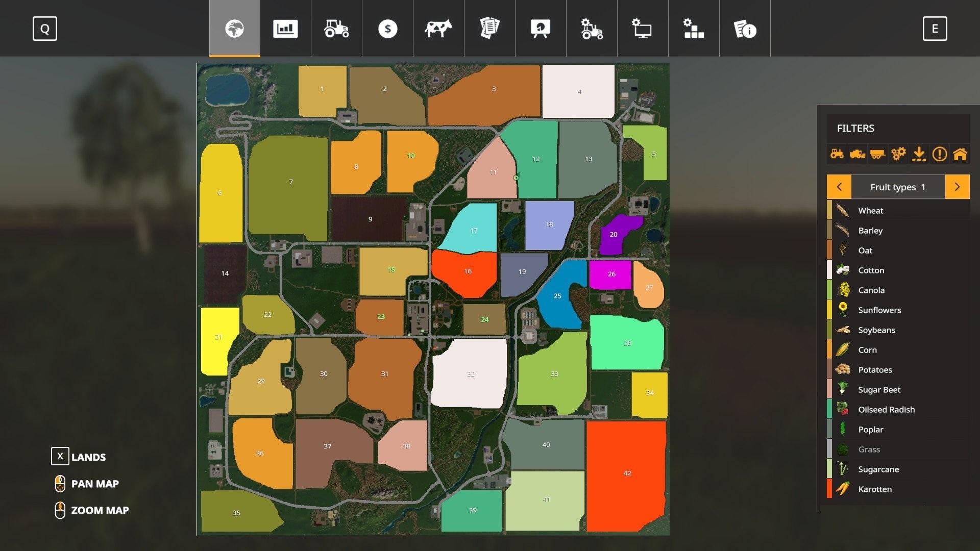Click the Q quick menu button

[44, 28]
